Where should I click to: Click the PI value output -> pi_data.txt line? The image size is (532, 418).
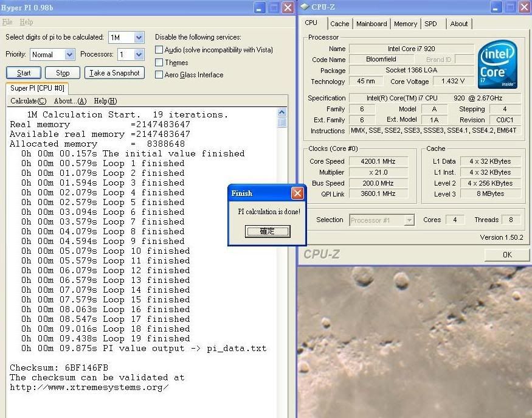point(144,349)
